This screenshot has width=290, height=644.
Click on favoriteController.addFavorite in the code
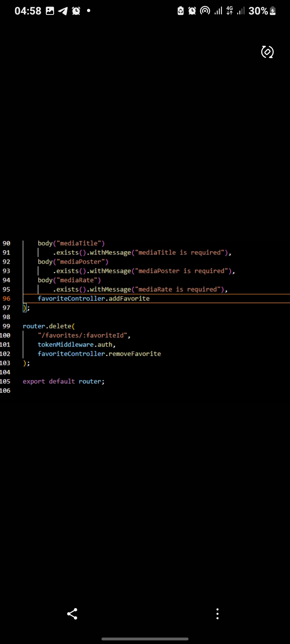click(x=93, y=298)
